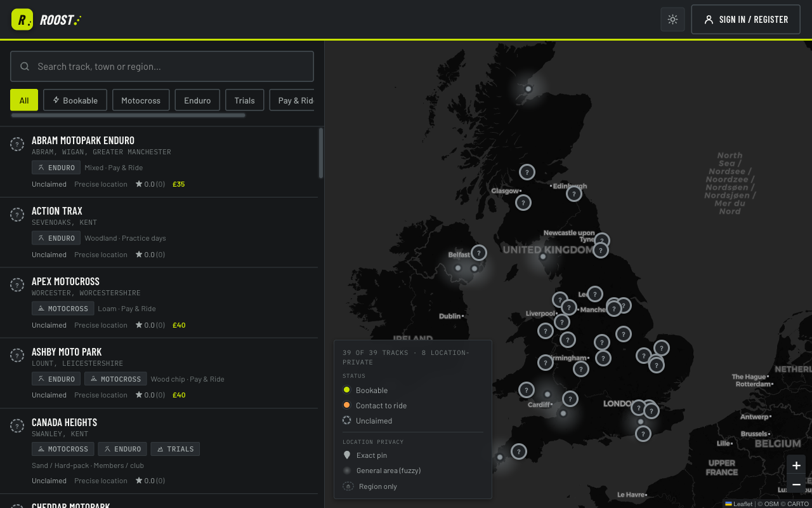Click the Trials tag on Canada Heights

175,449
